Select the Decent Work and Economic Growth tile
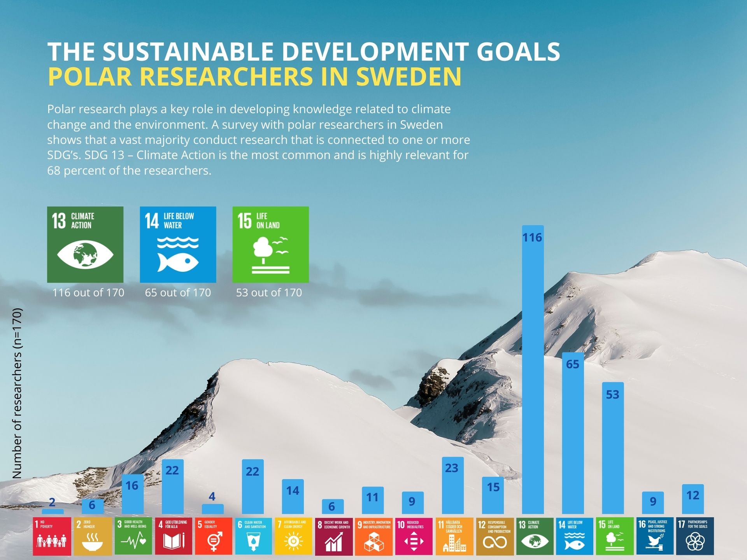The image size is (747, 560). [333, 536]
